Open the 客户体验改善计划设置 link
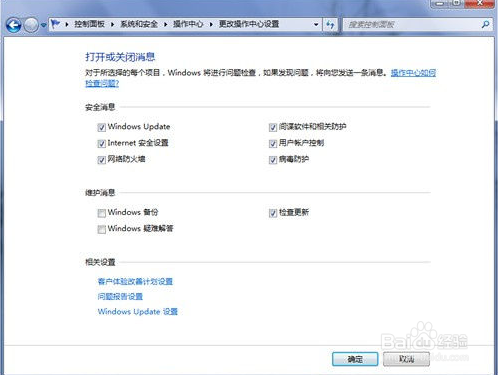The height and width of the screenshot is (375, 498). tap(135, 281)
